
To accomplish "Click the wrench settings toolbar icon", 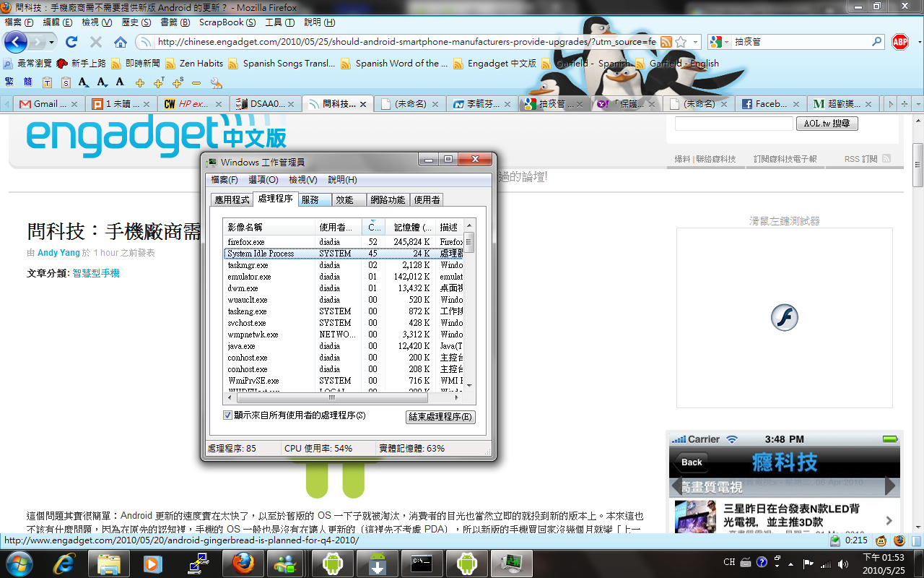I will 216,82.
